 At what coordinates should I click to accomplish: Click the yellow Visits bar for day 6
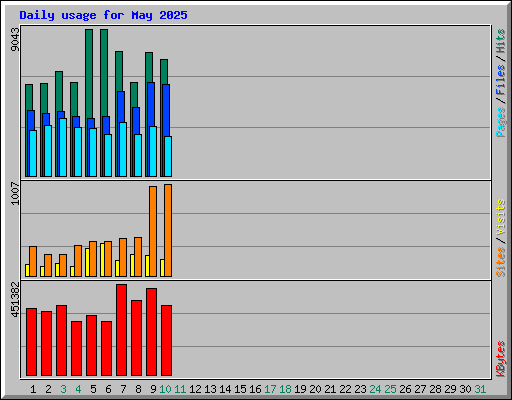(x=102, y=260)
